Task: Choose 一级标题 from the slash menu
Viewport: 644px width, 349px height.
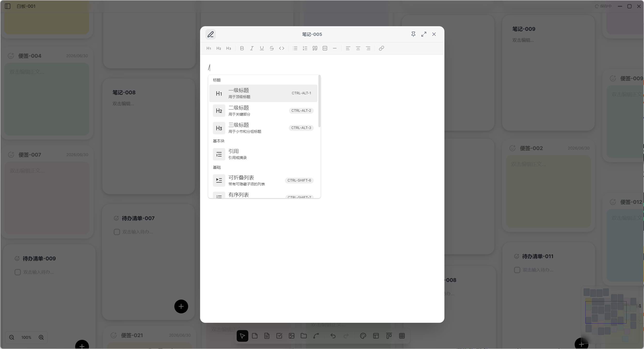Action: click(263, 93)
